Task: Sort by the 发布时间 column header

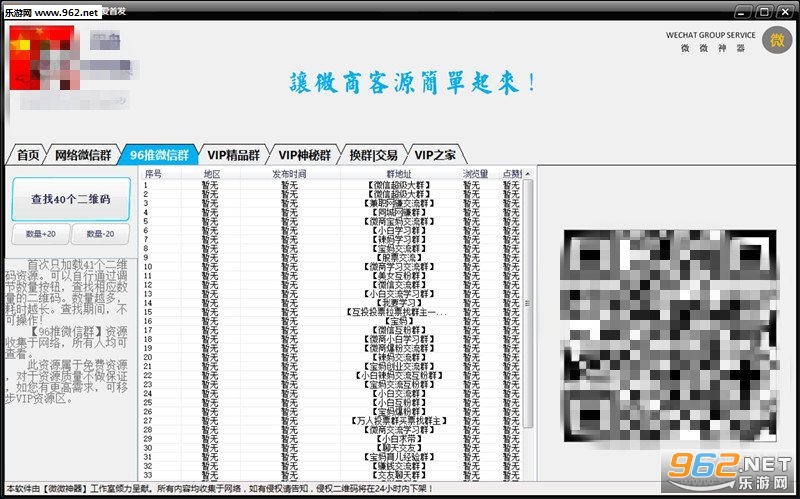Action: point(290,173)
